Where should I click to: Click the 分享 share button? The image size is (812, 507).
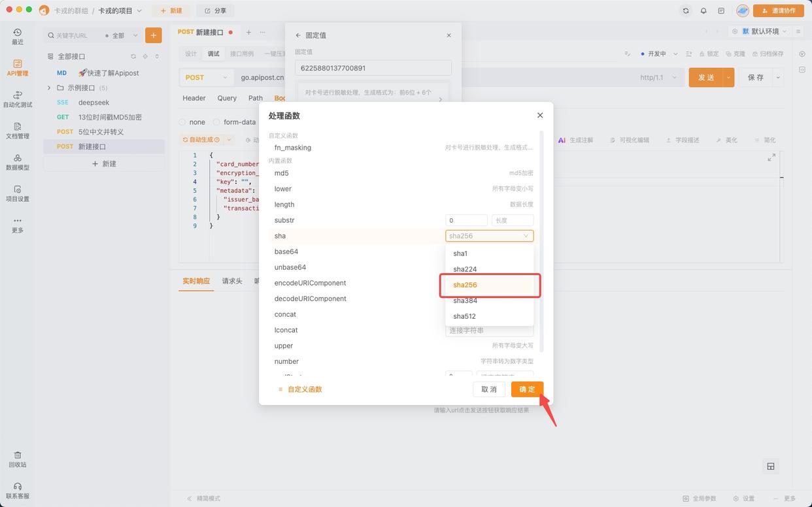click(x=215, y=10)
